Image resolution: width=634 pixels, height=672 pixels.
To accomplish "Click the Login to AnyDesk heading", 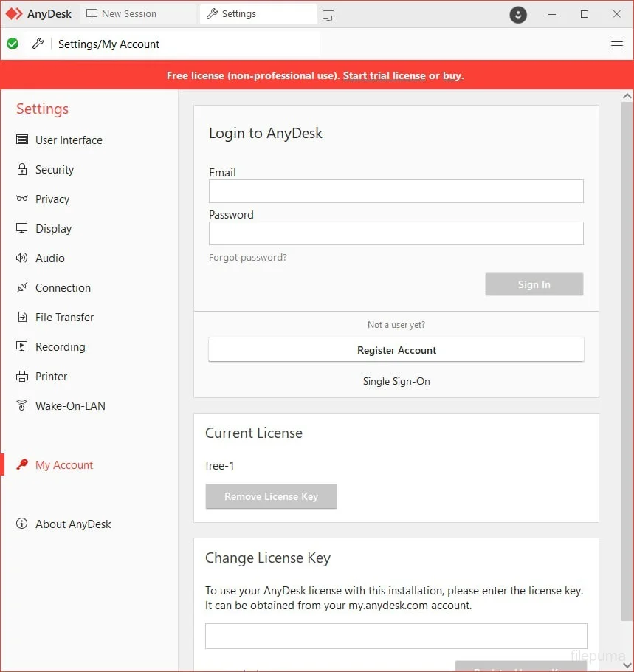I will tap(266, 133).
